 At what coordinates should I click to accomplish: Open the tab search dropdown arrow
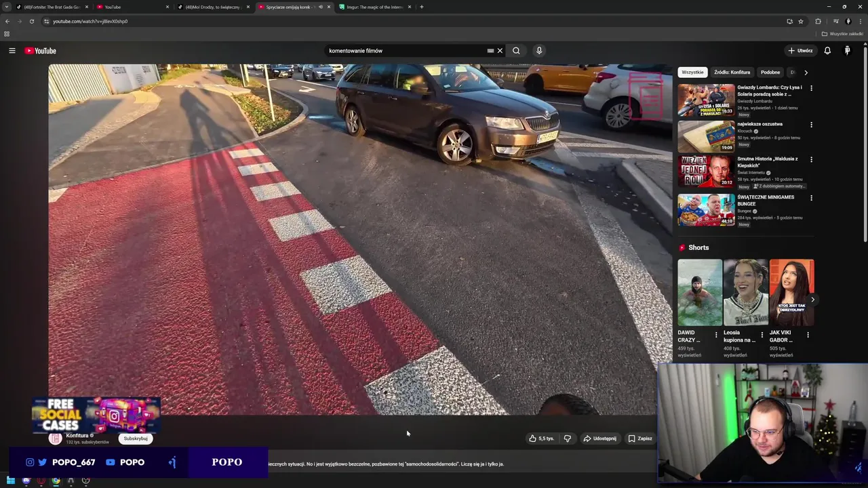click(x=7, y=7)
